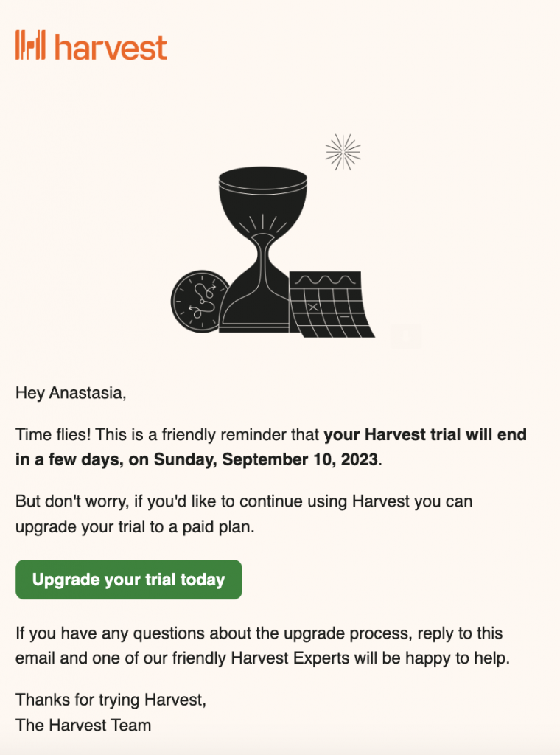Click the X mark on the calendar
This screenshot has height=755, width=560.
click(x=312, y=306)
